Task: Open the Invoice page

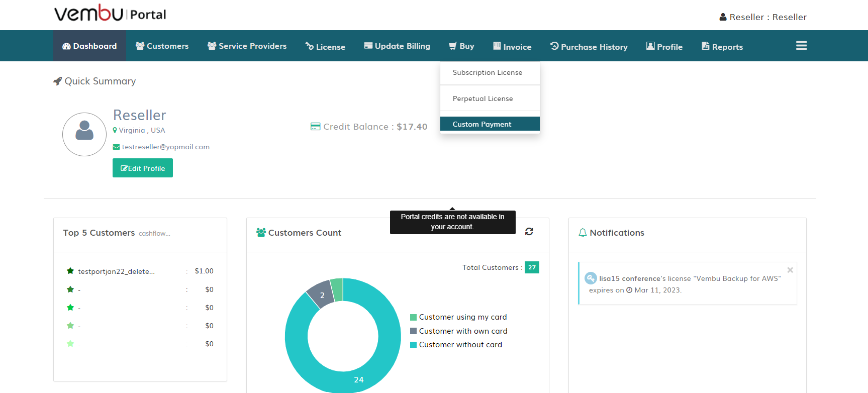Action: click(512, 46)
